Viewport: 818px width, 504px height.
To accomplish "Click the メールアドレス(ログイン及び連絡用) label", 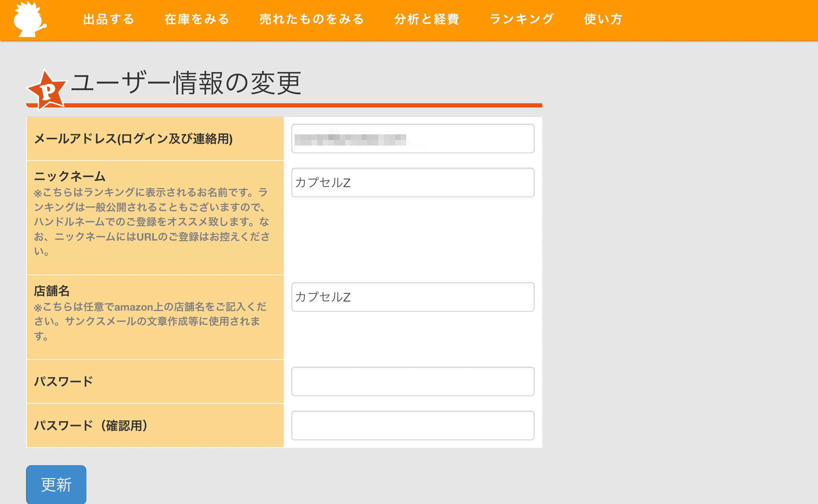I will click(134, 139).
